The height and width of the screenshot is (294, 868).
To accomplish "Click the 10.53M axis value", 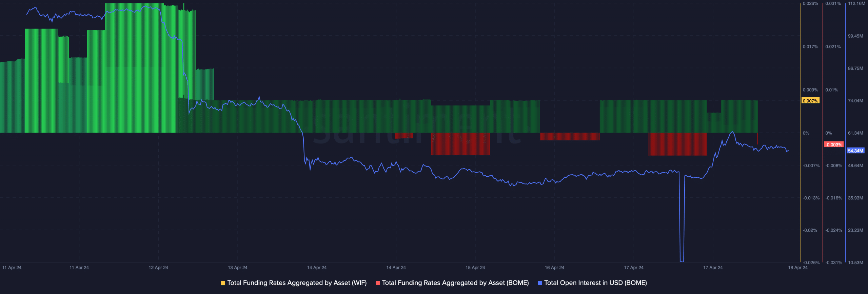I will pos(855,262).
